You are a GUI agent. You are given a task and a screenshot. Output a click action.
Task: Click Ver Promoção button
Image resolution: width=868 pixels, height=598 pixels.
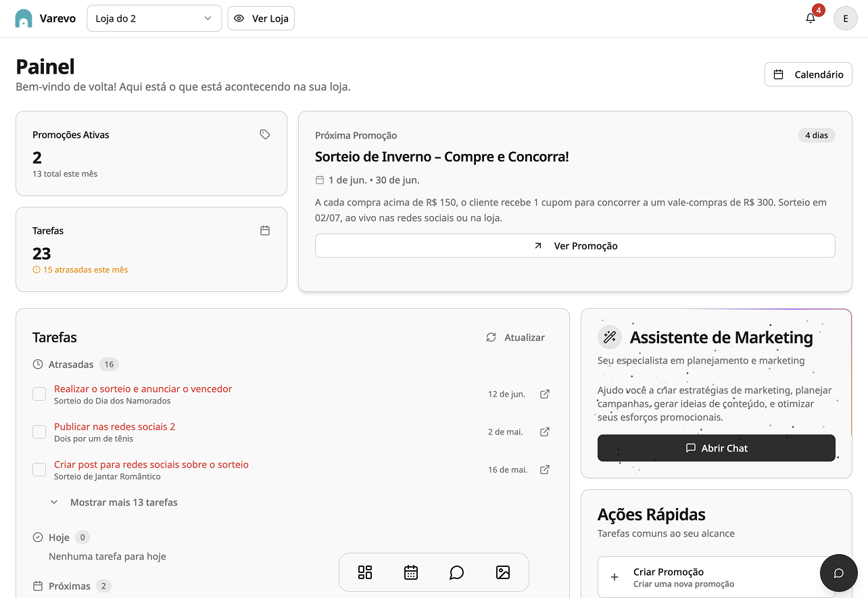pyautogui.click(x=575, y=246)
